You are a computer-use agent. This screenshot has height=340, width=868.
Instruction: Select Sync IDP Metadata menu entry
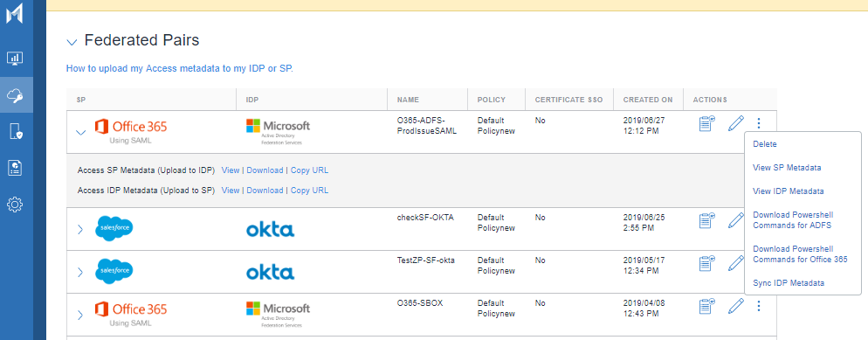[789, 283]
